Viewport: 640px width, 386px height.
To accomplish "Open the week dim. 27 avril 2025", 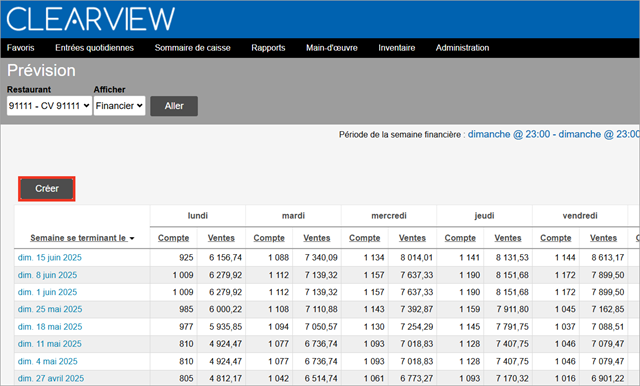I will [51, 379].
